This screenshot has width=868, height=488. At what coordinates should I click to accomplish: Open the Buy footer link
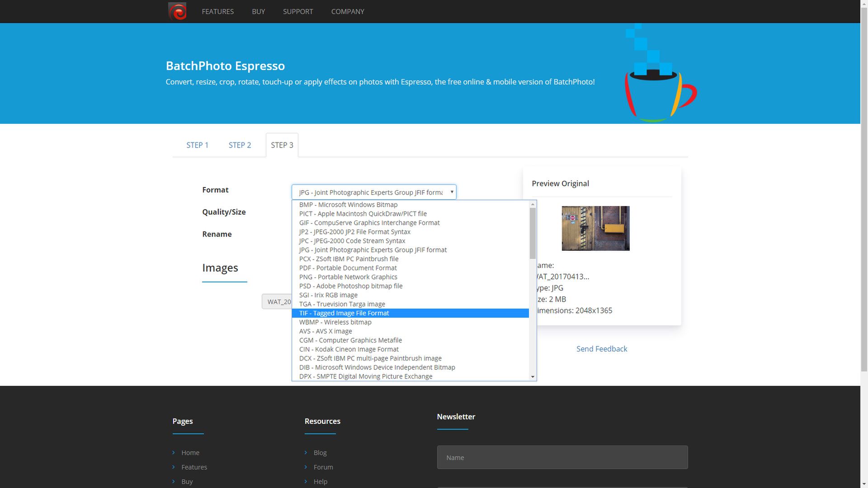pos(187,482)
